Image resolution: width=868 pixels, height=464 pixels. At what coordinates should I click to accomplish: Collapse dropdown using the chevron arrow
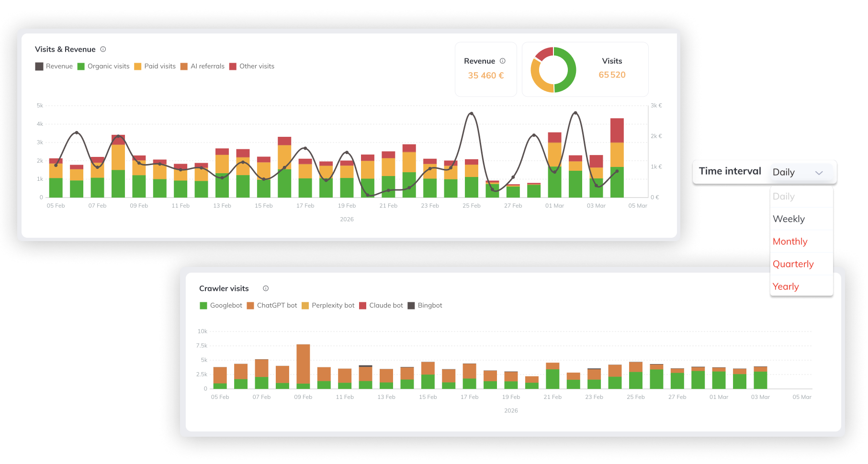819,173
